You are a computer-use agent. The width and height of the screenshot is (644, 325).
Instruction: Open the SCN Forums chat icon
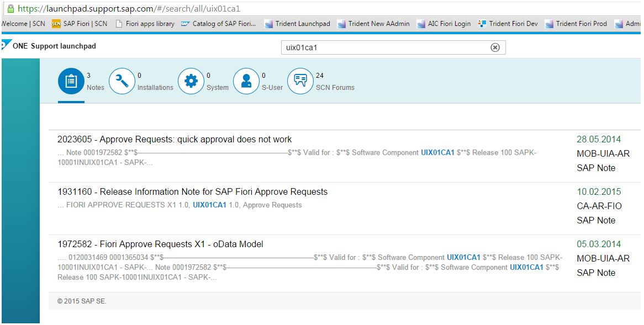300,82
